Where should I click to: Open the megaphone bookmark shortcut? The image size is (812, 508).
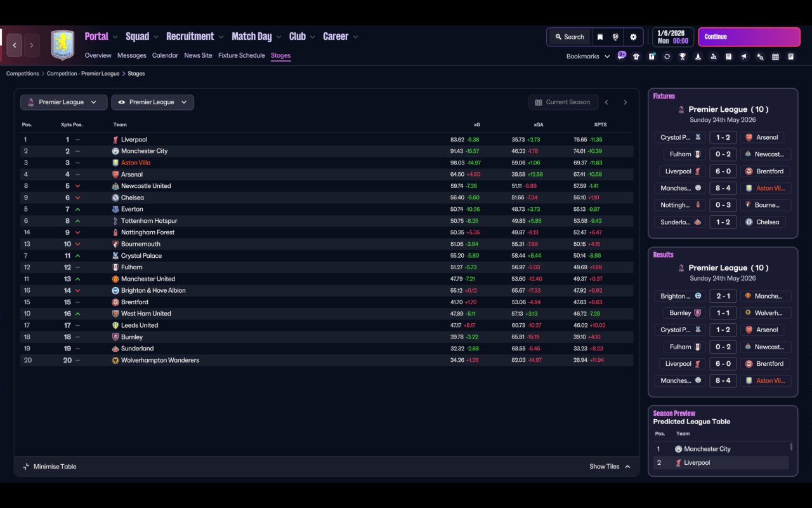[744, 57]
